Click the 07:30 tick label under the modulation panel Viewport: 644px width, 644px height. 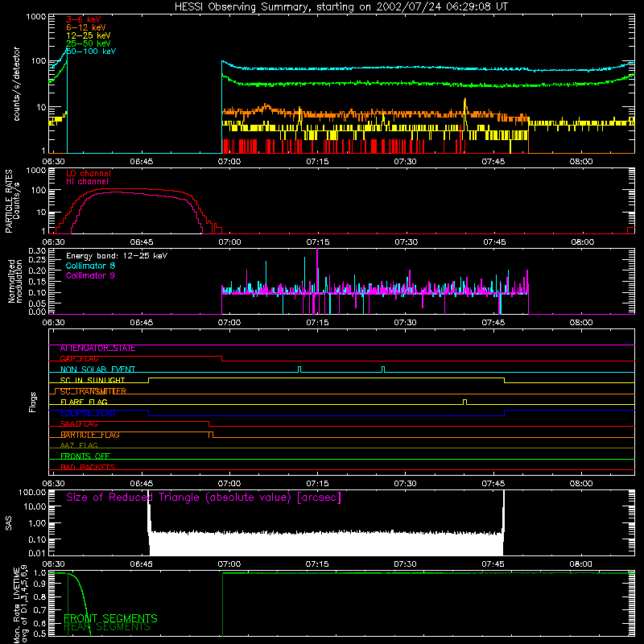tap(405, 323)
